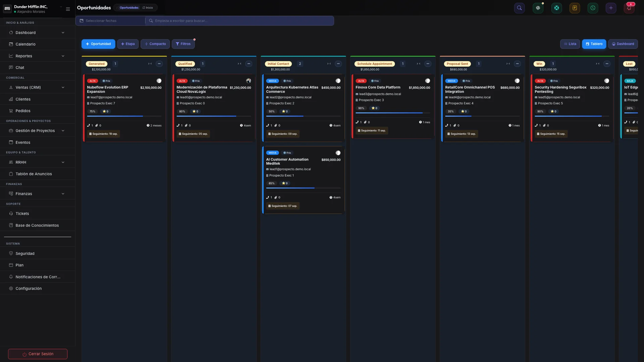This screenshot has width=644, height=362.
Task: Click the progress bar on Finova Core Data card
Action: 393,113
